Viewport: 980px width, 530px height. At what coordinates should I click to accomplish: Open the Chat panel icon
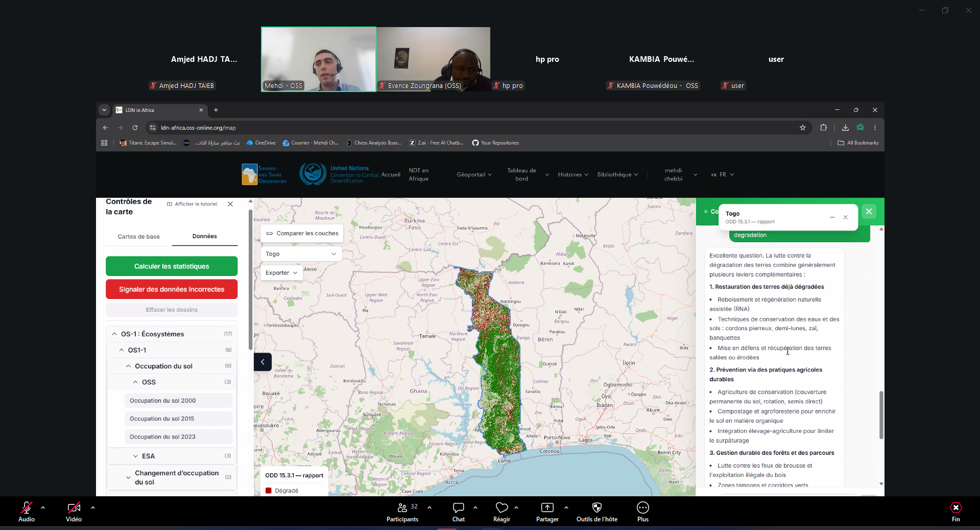click(459, 508)
